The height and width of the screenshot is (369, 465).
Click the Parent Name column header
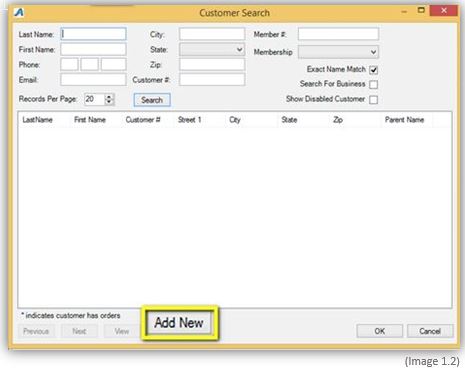pos(404,120)
